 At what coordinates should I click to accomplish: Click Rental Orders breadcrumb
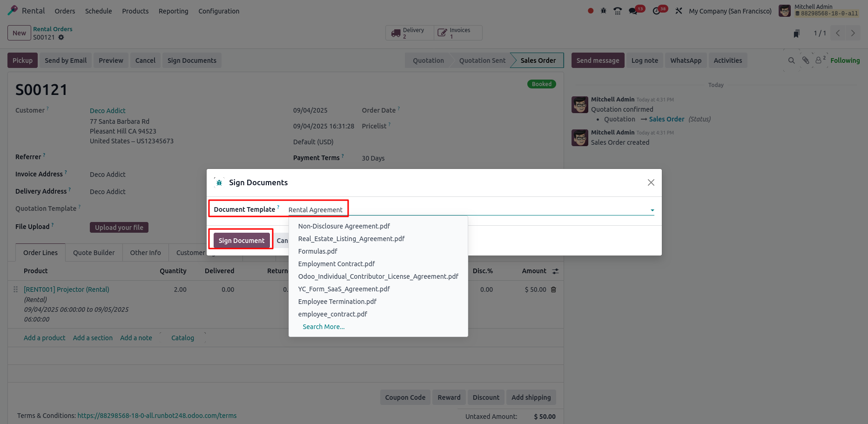pyautogui.click(x=53, y=29)
